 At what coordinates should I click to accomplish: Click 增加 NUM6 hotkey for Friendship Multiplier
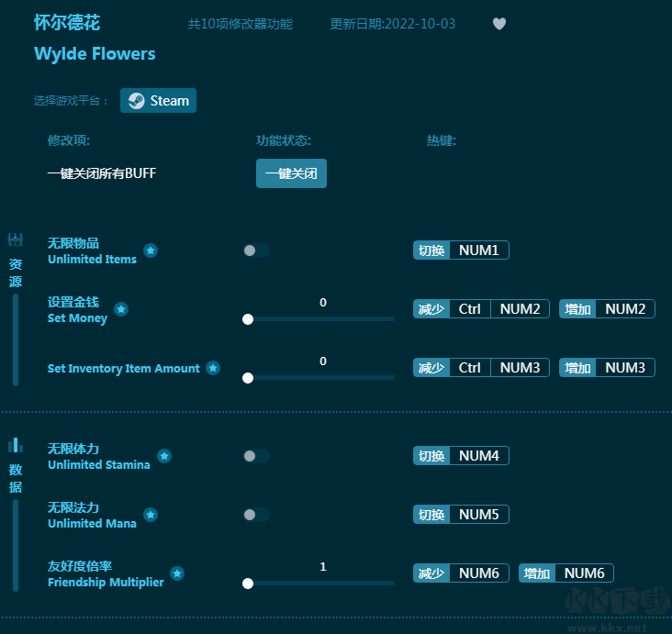pyautogui.click(x=566, y=573)
